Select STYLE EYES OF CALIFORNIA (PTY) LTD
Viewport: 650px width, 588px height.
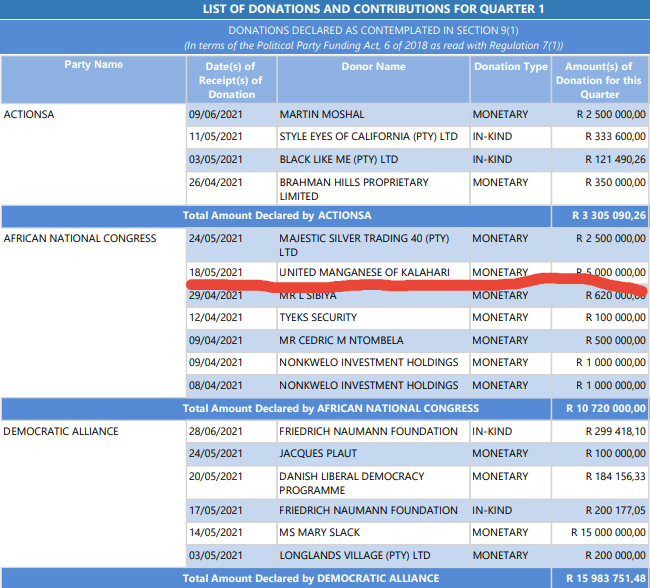coord(368,136)
